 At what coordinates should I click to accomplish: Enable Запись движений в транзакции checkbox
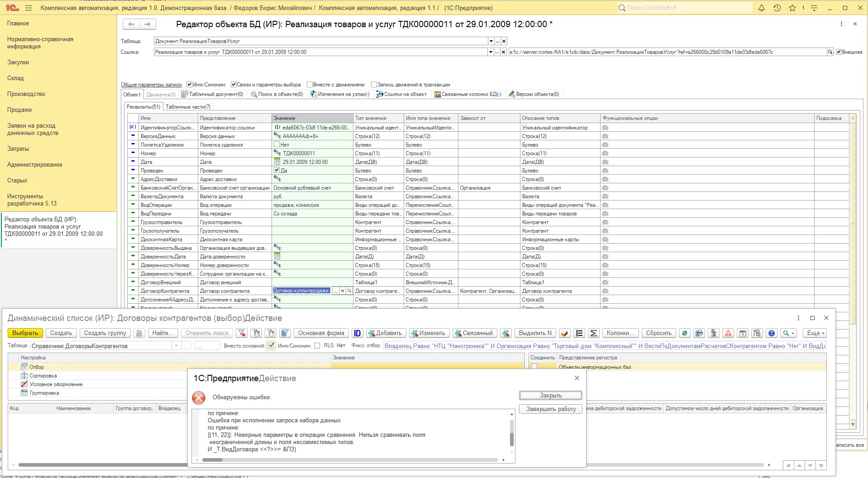(x=374, y=85)
